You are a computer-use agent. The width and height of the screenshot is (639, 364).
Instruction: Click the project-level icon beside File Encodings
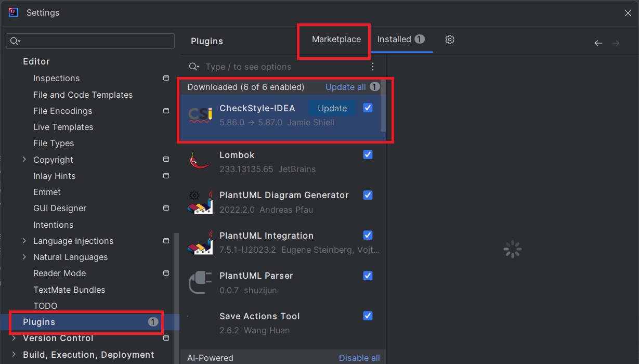166,111
